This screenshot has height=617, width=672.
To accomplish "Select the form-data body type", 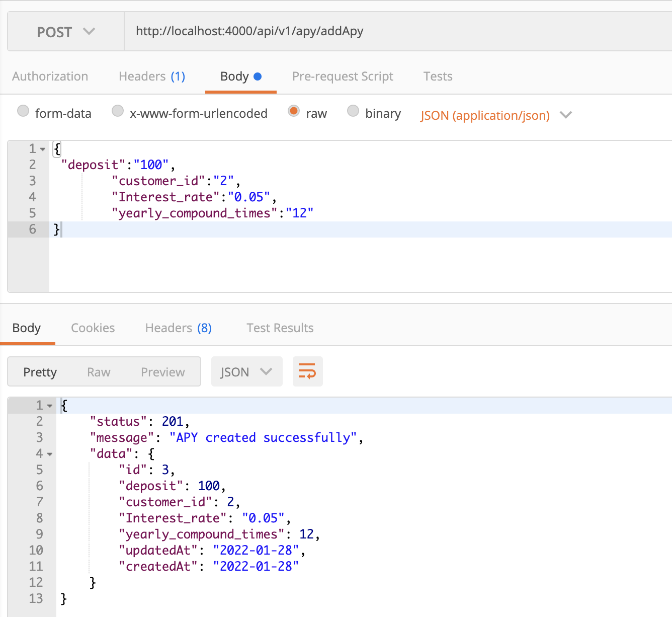I will pyautogui.click(x=23, y=111).
